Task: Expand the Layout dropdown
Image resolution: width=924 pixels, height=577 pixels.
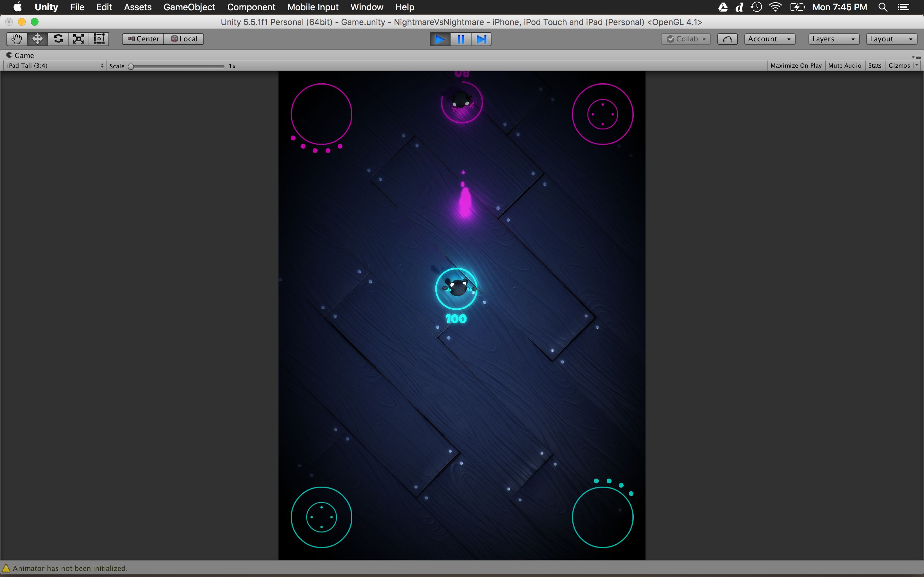Action: tap(891, 39)
